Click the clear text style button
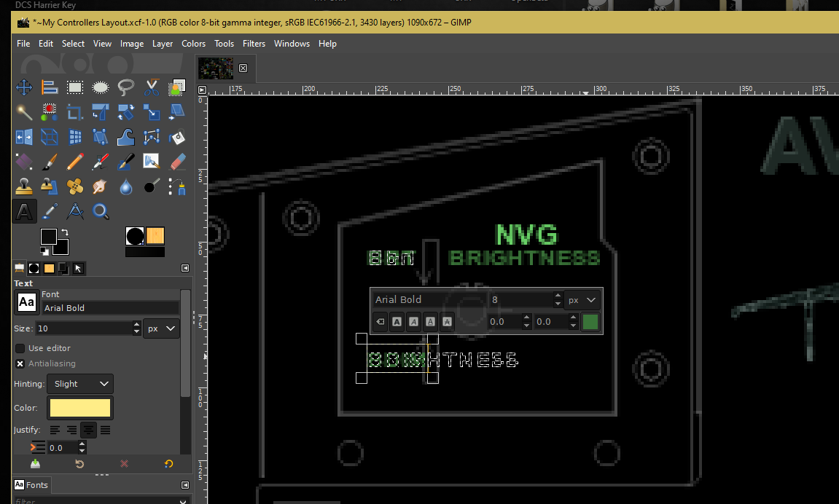839x504 pixels. (x=379, y=321)
